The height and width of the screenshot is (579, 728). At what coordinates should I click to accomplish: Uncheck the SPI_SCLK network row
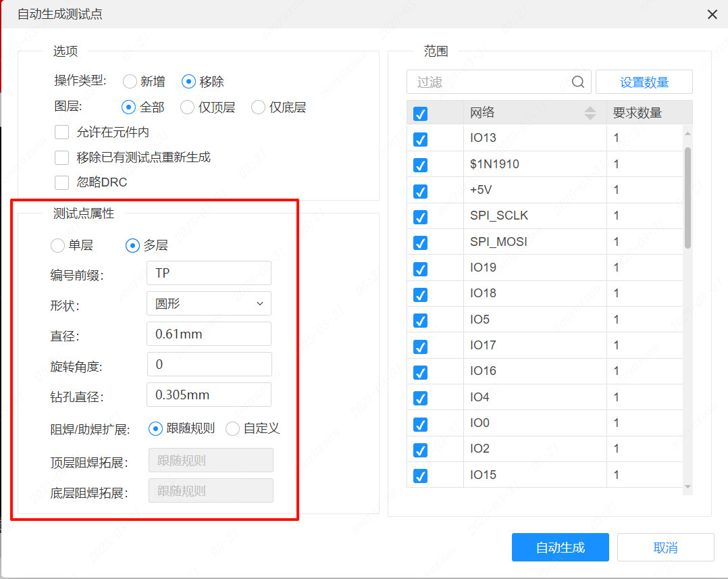[x=420, y=217]
